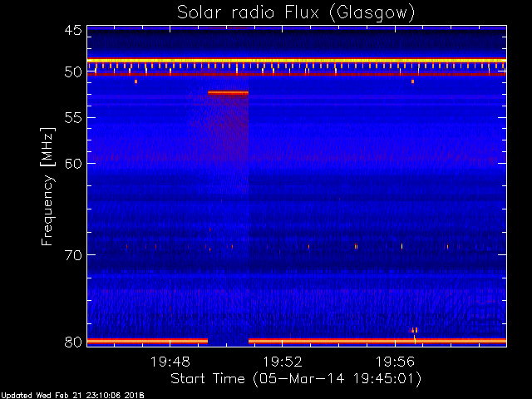Click the short red emission bar near 52 MHz
532x399 pixels.
pyautogui.click(x=228, y=92)
